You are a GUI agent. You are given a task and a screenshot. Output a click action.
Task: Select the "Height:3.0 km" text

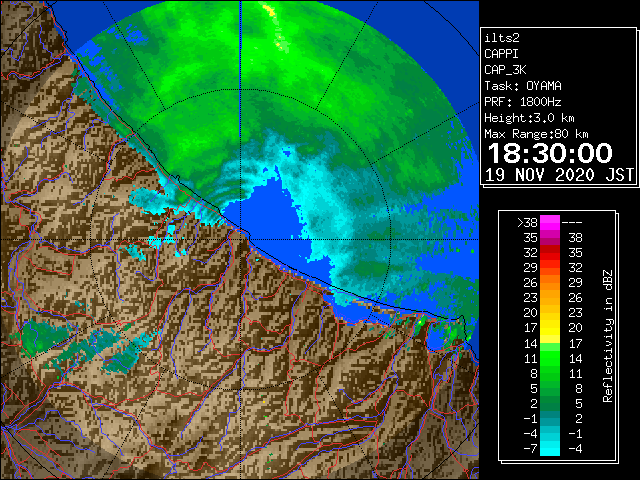pyautogui.click(x=529, y=118)
